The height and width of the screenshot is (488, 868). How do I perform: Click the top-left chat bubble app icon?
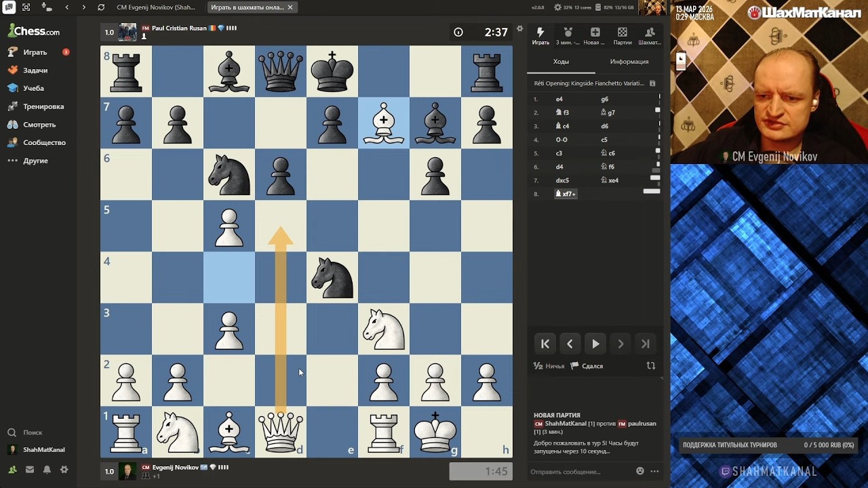[x=8, y=7]
